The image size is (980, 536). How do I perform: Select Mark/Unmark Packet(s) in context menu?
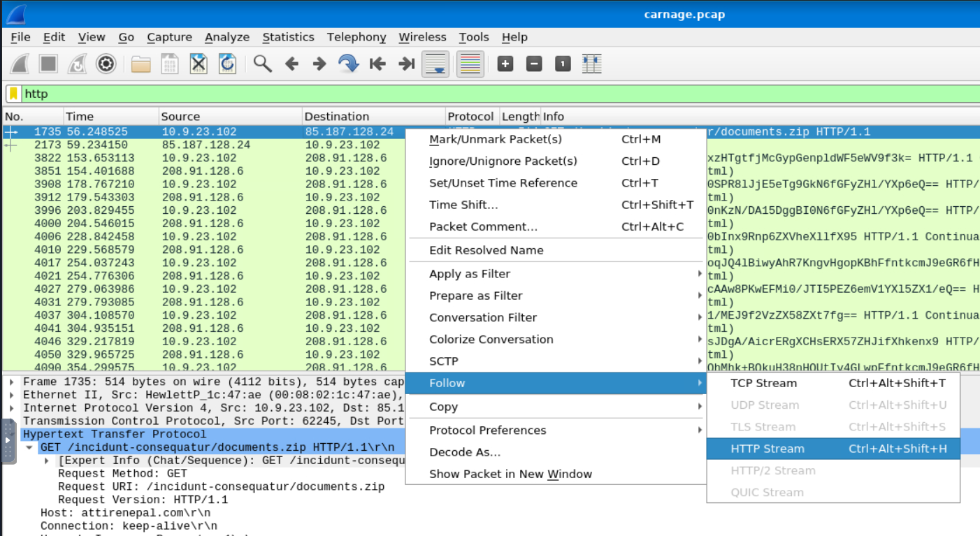(495, 139)
